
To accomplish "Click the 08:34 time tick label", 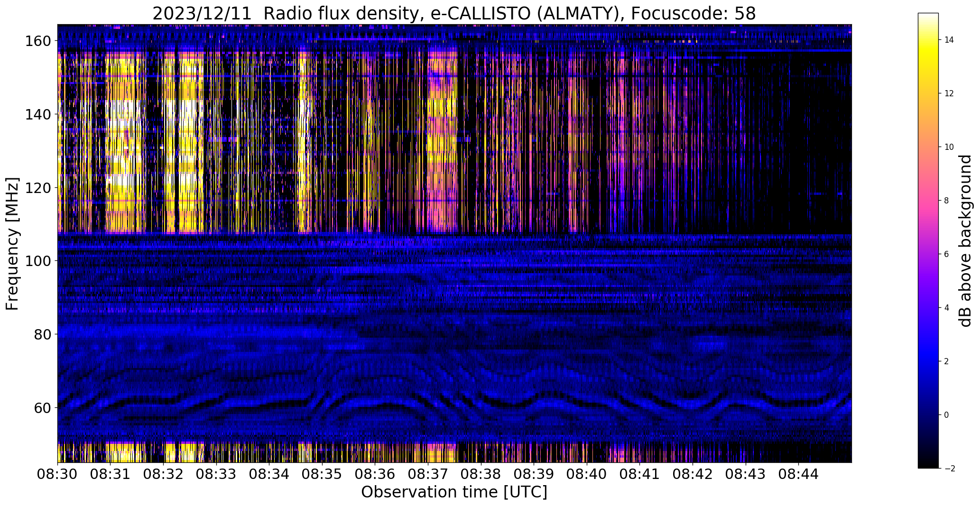I will point(269,474).
